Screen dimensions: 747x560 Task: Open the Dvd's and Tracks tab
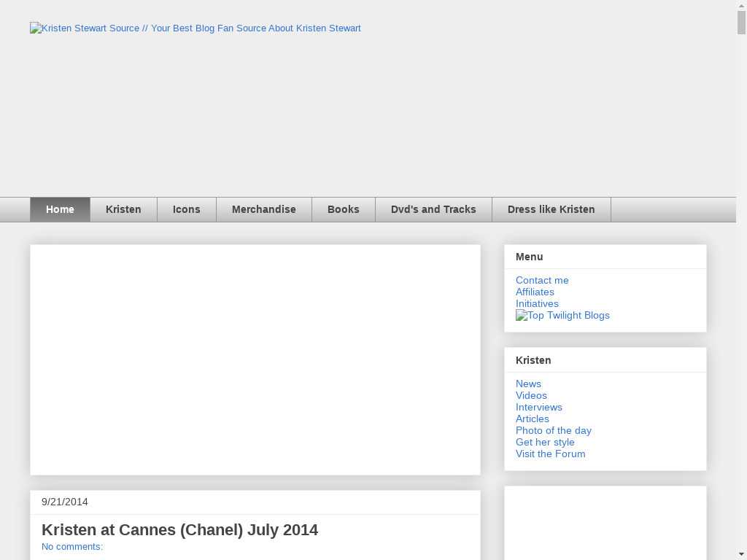coord(433,209)
